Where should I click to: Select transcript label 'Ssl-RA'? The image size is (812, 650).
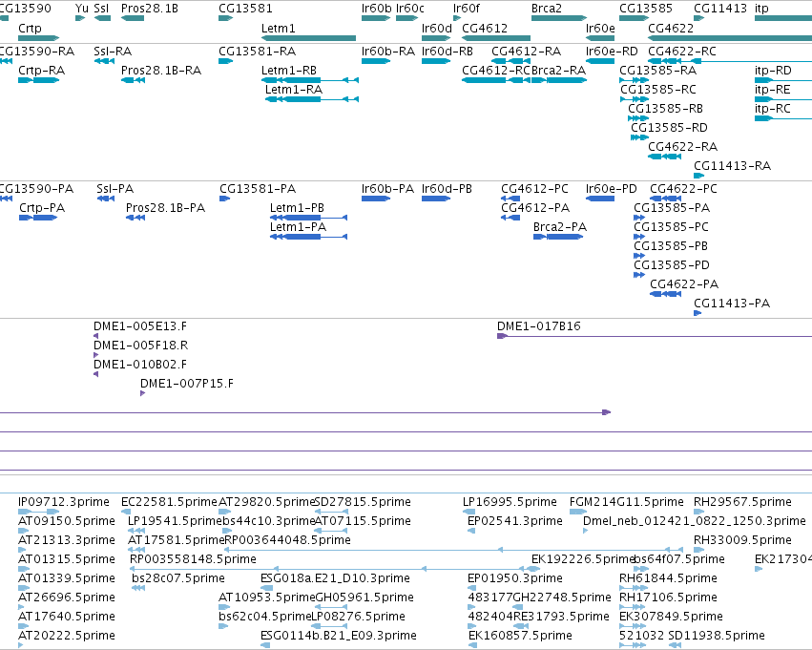(x=113, y=52)
